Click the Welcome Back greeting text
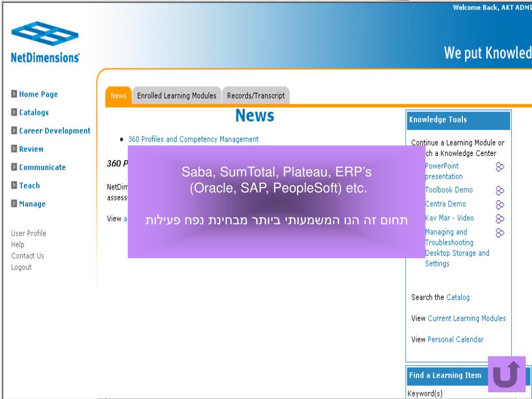This screenshot has height=399, width=532. 493,7
